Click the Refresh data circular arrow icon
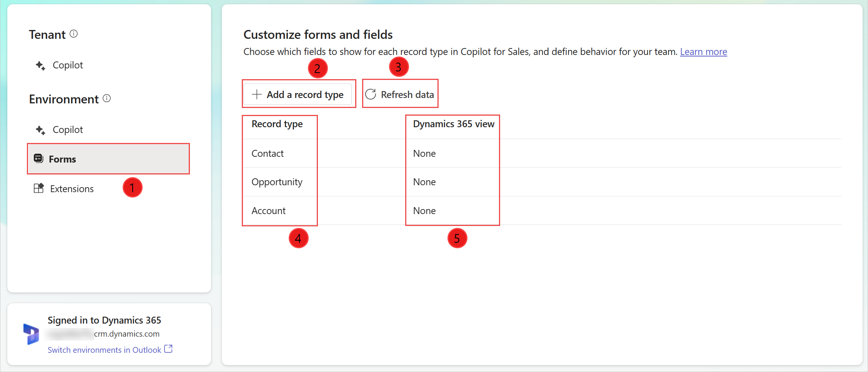The image size is (868, 372). tap(371, 94)
